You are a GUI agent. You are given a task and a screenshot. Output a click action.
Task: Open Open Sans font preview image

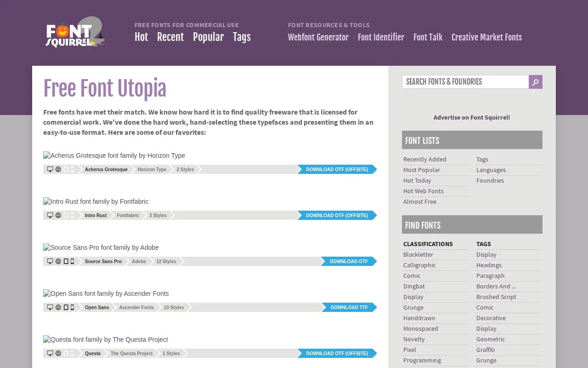(x=106, y=293)
